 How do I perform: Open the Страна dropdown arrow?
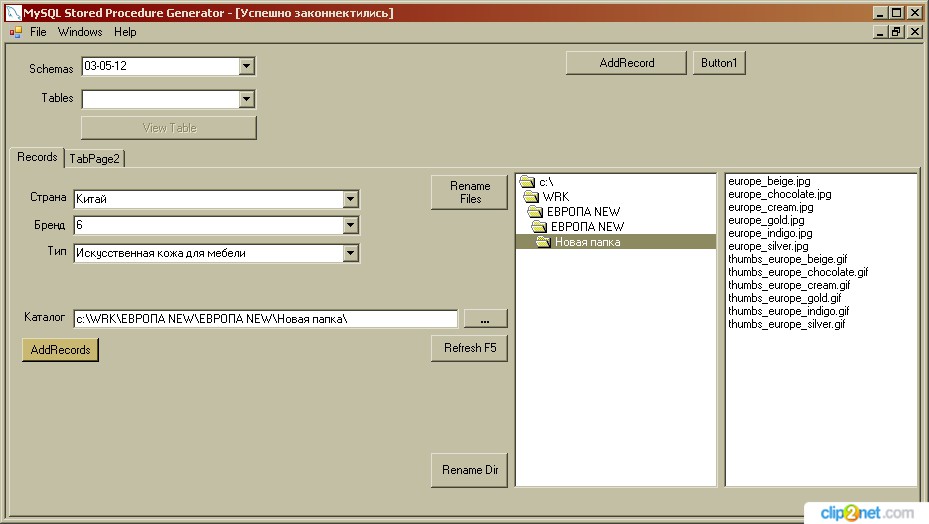coord(350,199)
